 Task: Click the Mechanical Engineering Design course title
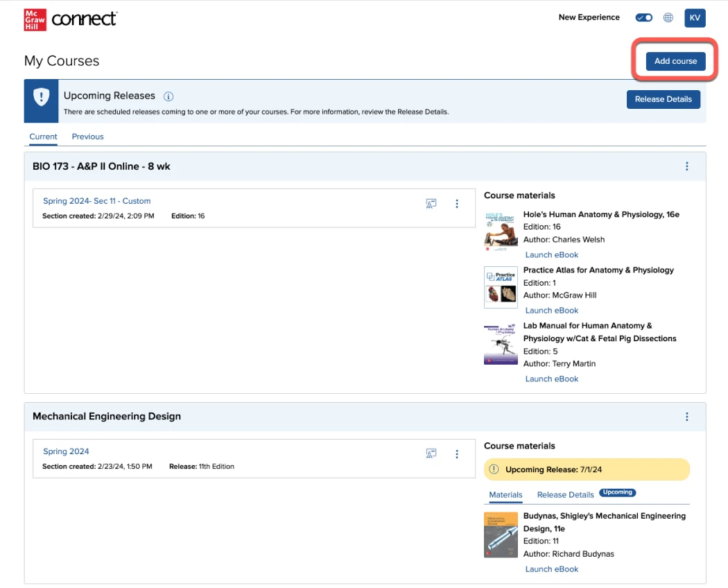point(107,416)
